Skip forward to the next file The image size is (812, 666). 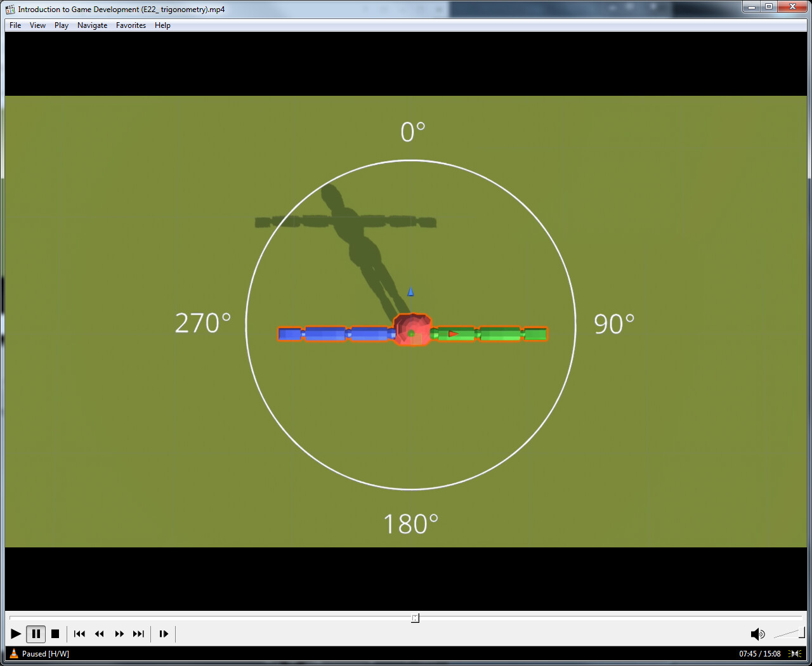tap(138, 634)
